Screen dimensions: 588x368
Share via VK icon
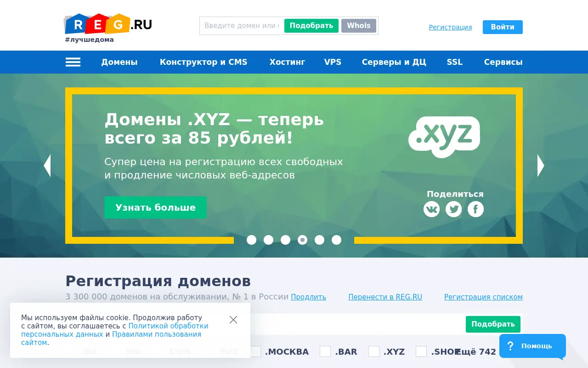(431, 209)
